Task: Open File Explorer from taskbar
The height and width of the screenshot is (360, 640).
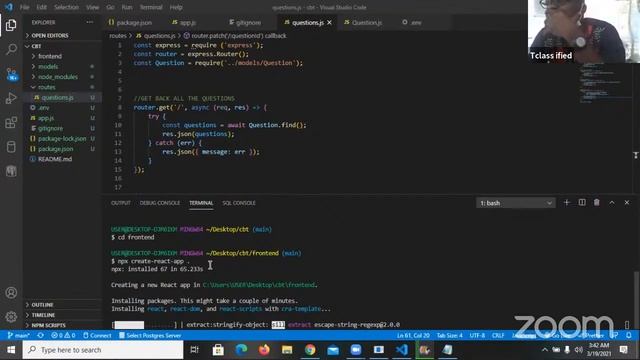Action: click(287, 350)
